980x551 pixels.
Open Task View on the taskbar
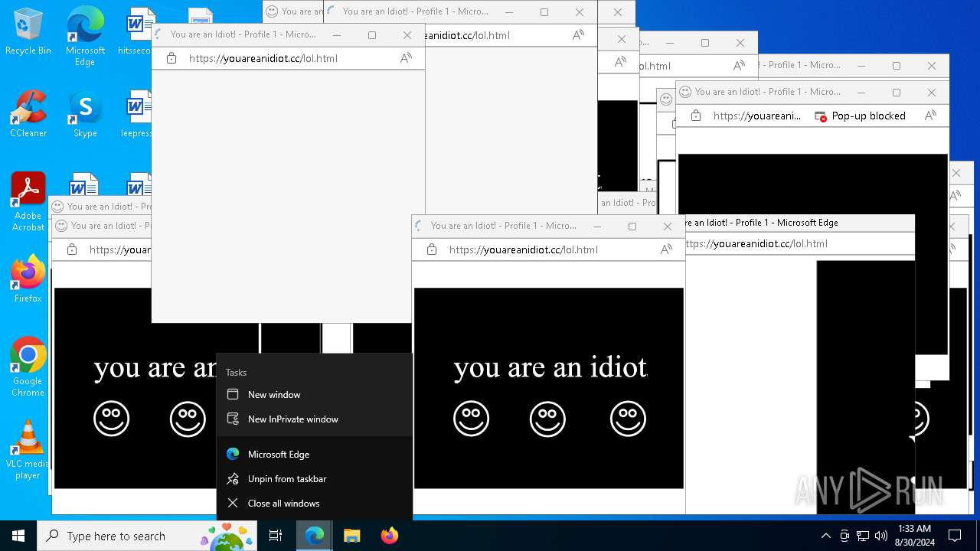[x=276, y=536]
